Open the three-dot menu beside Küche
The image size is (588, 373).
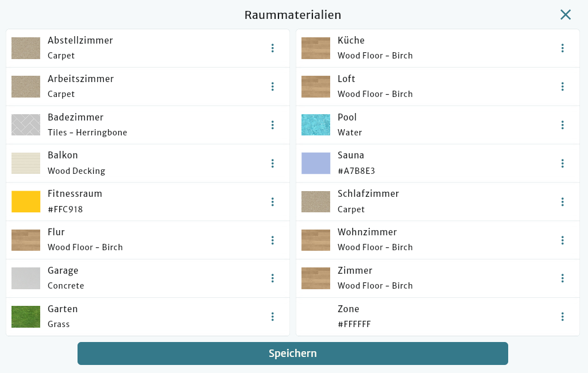point(563,48)
